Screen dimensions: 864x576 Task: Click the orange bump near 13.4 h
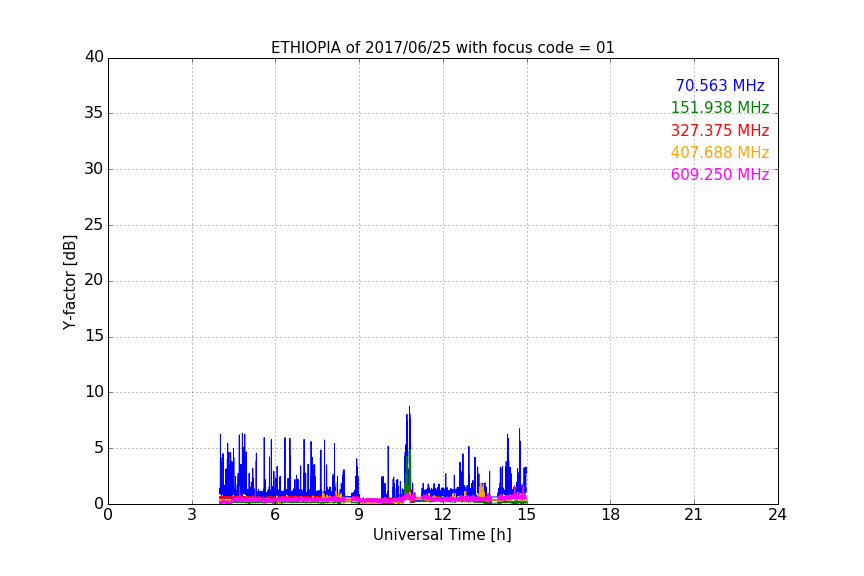(x=482, y=490)
